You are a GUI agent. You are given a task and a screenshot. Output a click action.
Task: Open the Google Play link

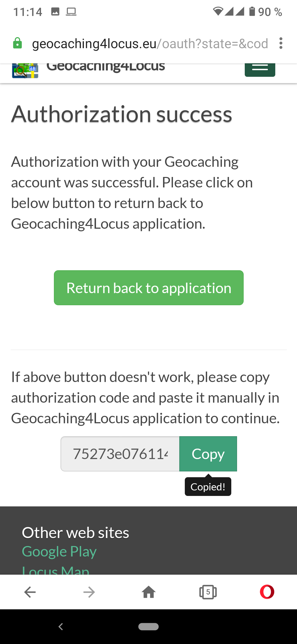coord(59,552)
